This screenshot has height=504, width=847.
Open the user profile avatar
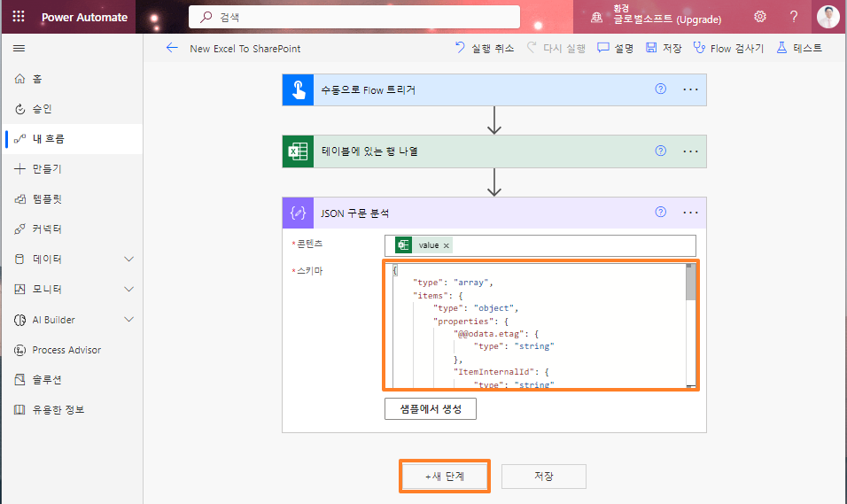[x=828, y=17]
